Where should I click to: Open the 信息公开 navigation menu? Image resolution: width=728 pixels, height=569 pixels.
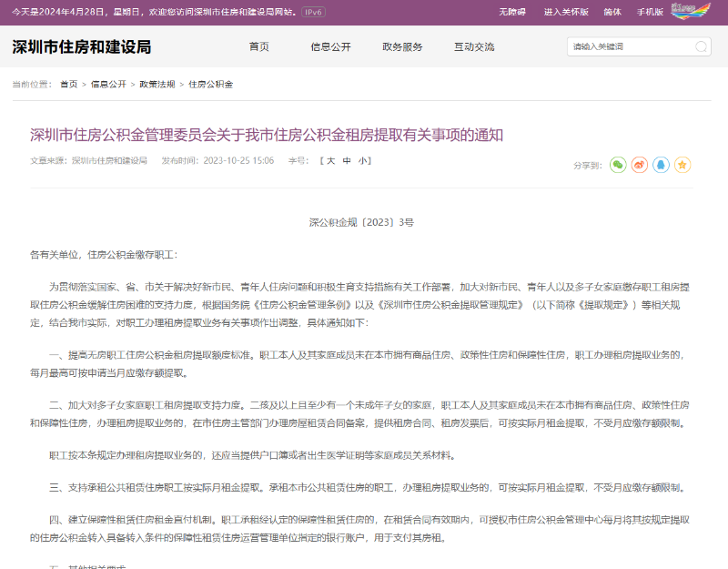coord(329,46)
